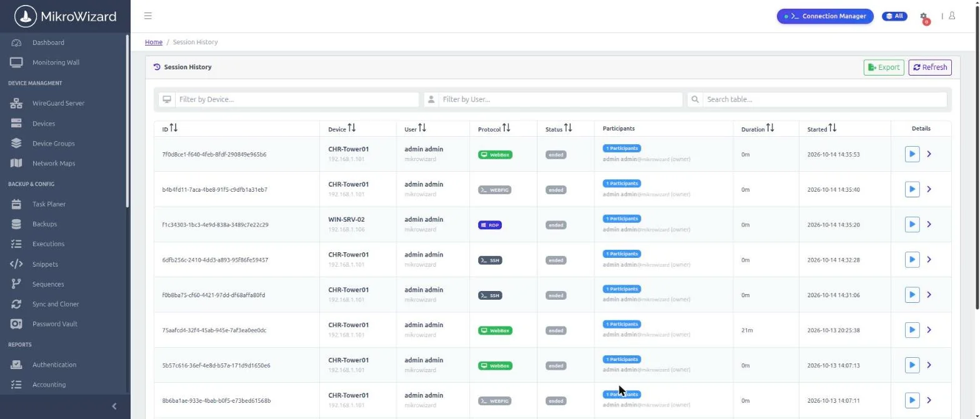
Task: Open Devices in the sidebar
Action: (x=44, y=124)
